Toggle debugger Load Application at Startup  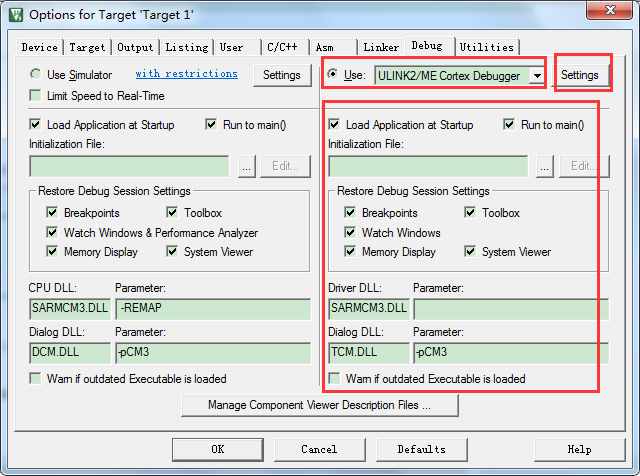(334, 124)
